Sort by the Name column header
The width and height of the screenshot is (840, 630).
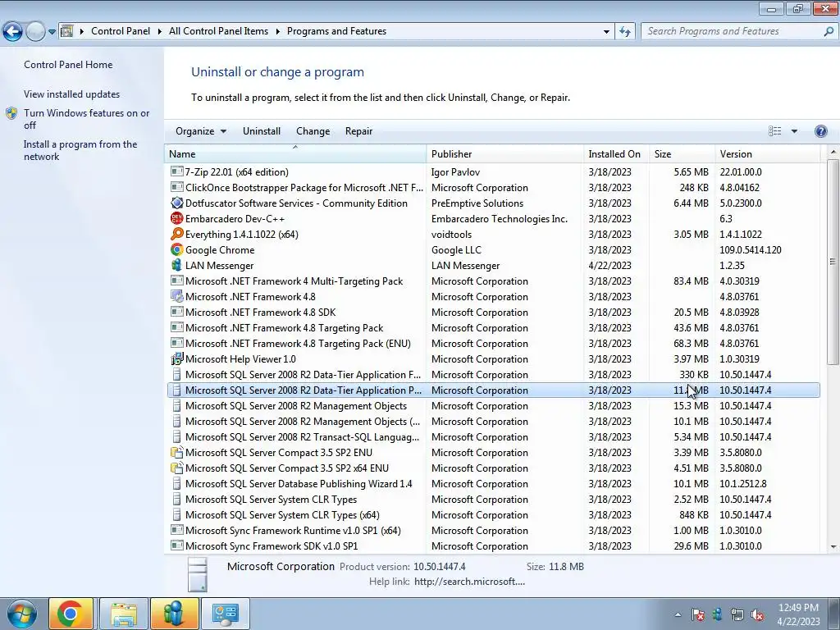coord(295,153)
